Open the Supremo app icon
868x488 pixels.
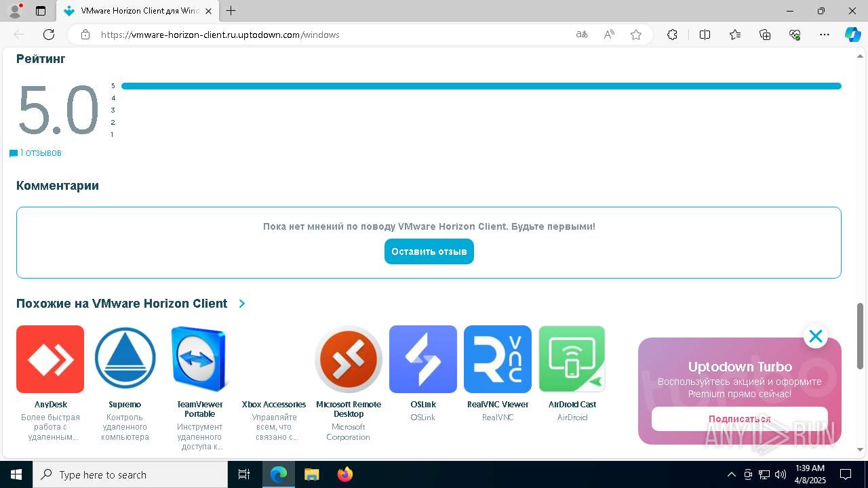[x=125, y=359]
